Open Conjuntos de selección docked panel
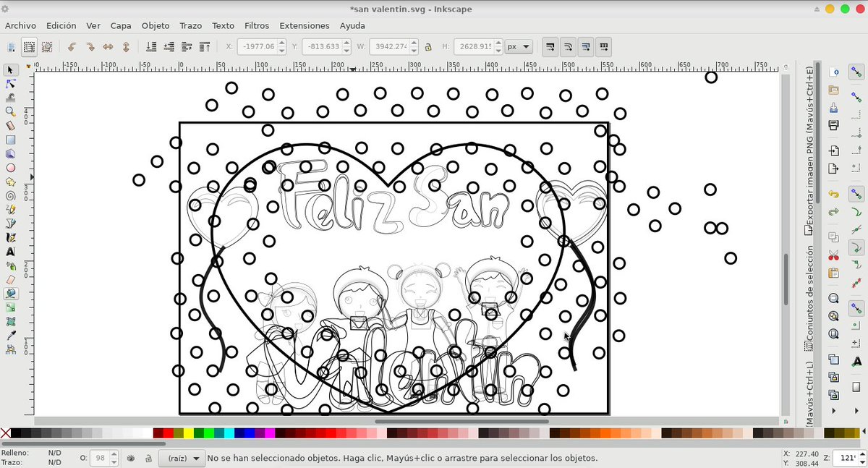 [809, 298]
